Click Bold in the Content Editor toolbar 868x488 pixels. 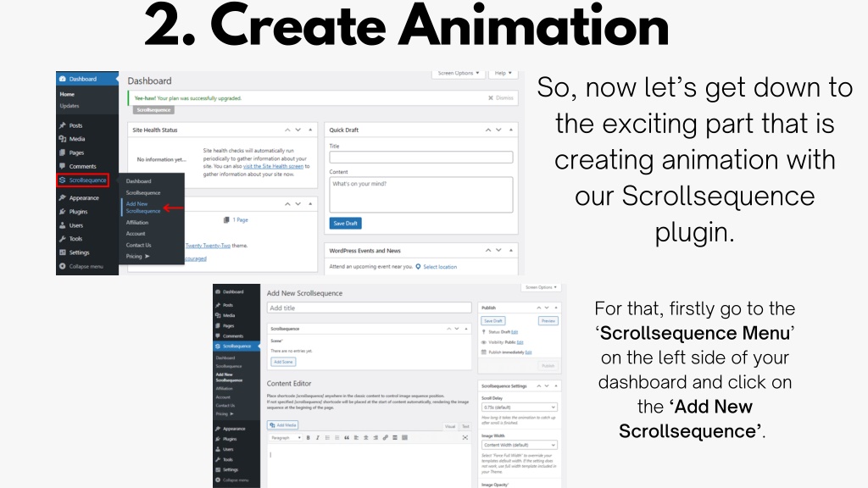click(x=309, y=438)
